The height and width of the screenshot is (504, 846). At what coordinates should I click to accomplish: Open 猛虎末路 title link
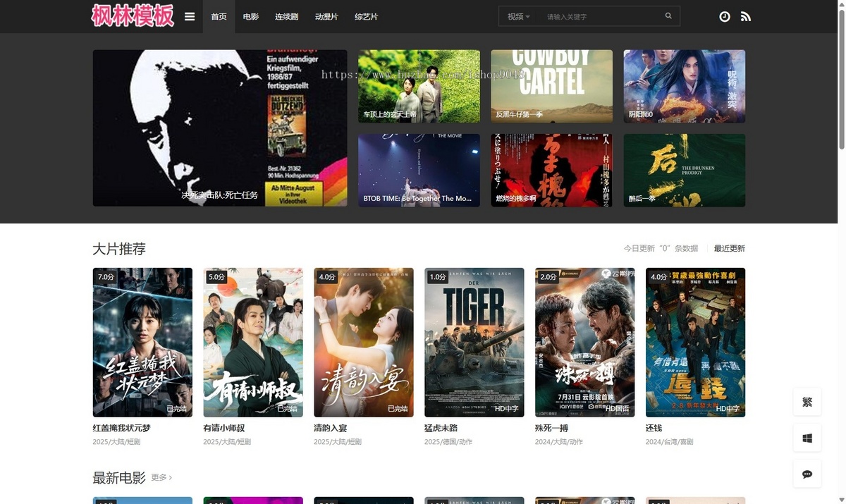[441, 428]
